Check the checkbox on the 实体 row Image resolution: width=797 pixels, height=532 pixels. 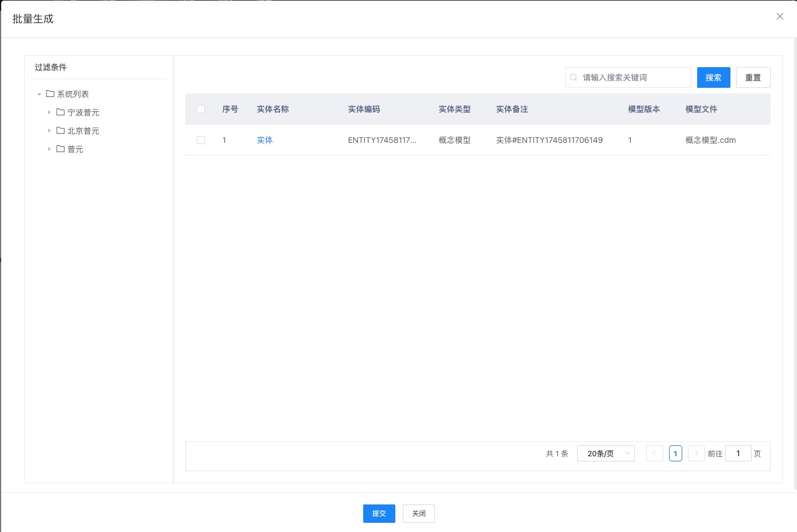coord(201,139)
